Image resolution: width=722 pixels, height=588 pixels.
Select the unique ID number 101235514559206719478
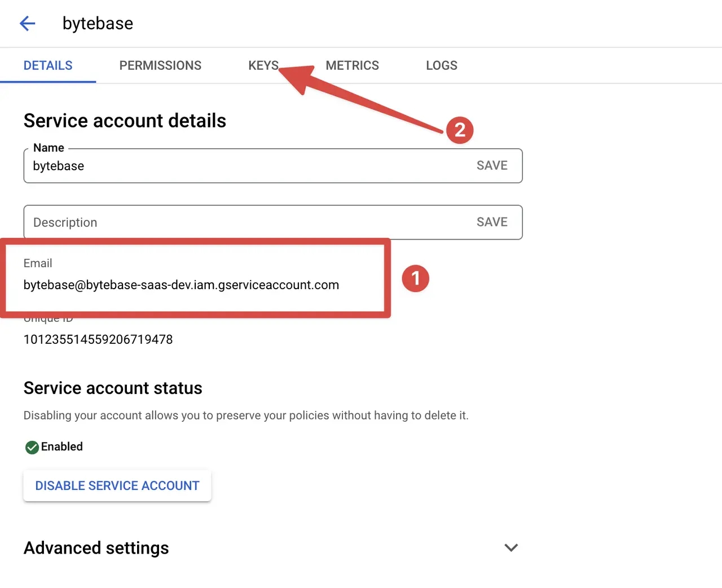[98, 339]
